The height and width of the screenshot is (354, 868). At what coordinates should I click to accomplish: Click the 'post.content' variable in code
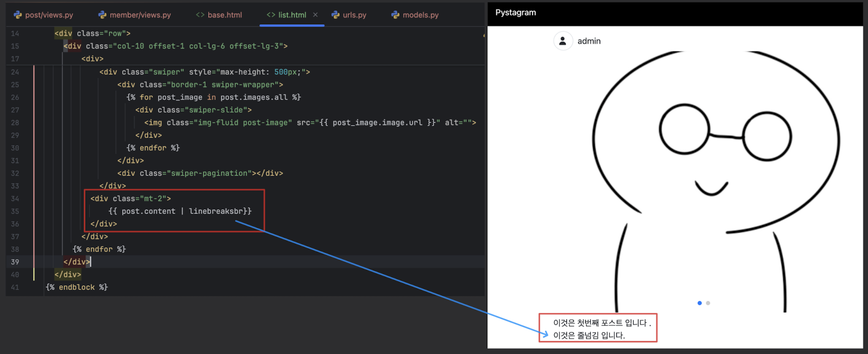pyautogui.click(x=148, y=211)
